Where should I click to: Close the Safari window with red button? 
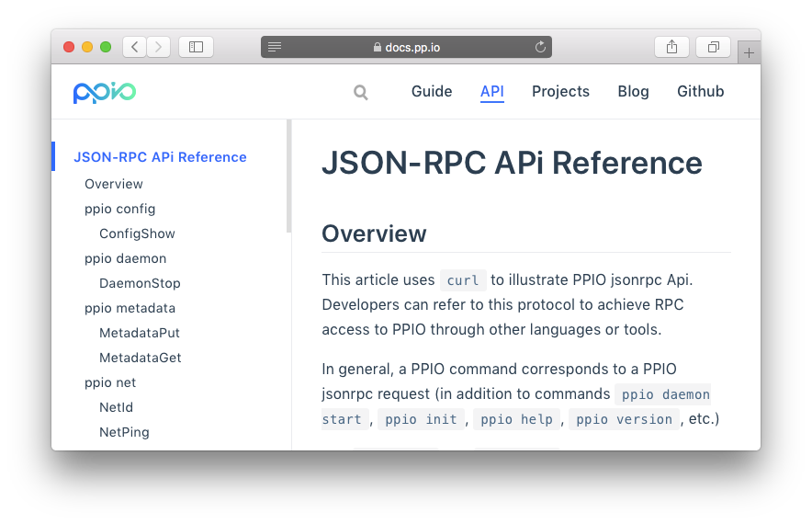click(69, 47)
